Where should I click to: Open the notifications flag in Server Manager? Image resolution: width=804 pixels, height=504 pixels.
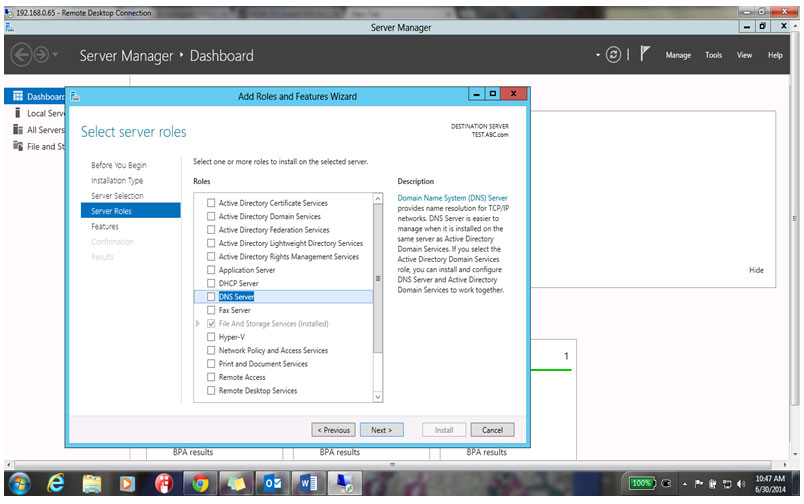coord(645,53)
